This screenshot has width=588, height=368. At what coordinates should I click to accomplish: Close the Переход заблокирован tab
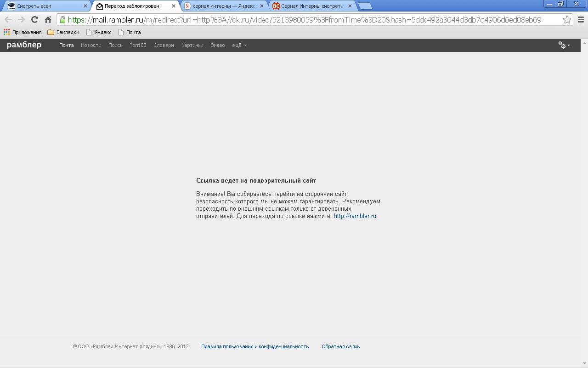174,6
